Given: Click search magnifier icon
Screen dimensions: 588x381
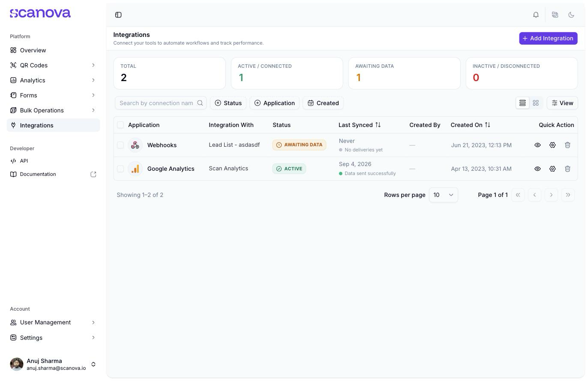Looking at the screenshot, I should 200,103.
